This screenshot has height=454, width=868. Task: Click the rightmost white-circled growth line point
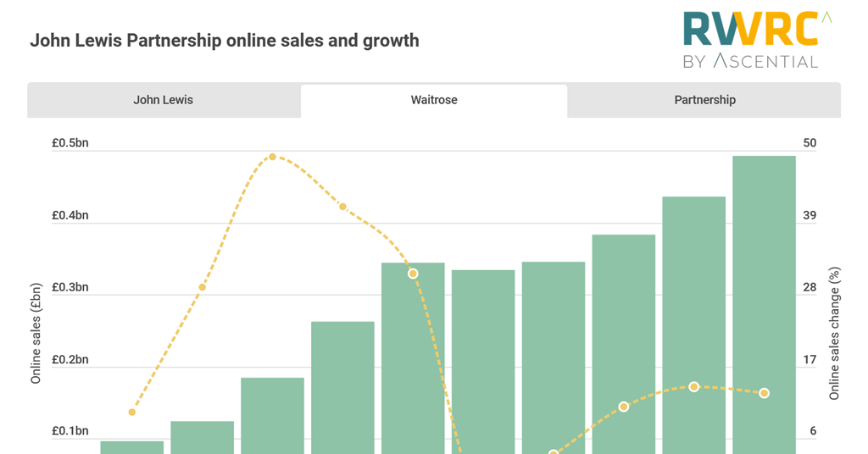(x=764, y=393)
